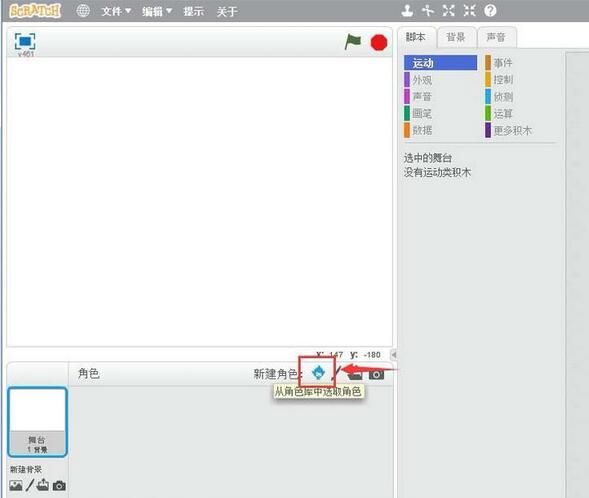Select the 舞台 stage thumbnail
Image resolution: width=589 pixels, height=498 pixels.
tap(37, 422)
